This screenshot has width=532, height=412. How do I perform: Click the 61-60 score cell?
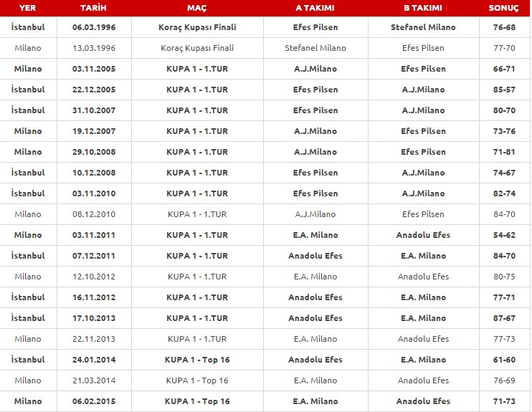coord(504,360)
